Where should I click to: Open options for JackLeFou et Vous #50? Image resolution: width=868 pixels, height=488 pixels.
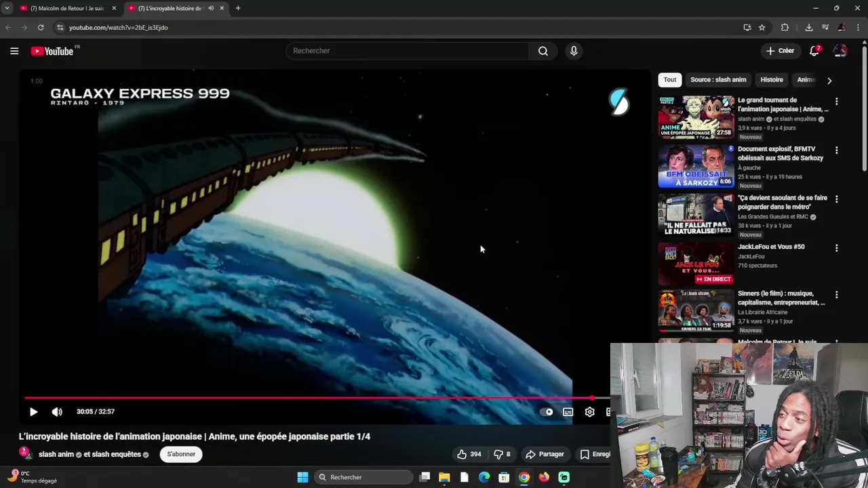click(836, 248)
